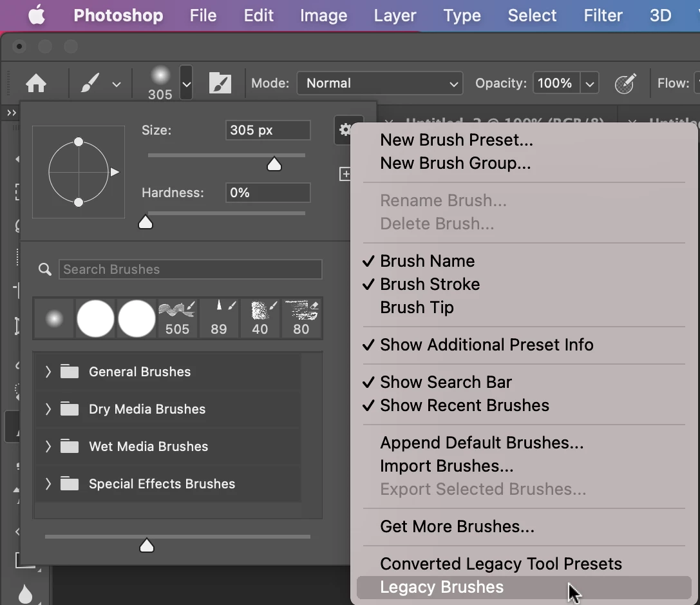Screen dimensions: 700x605
Task: Click the Dry Media Brushes folder icon
Action: (x=70, y=409)
